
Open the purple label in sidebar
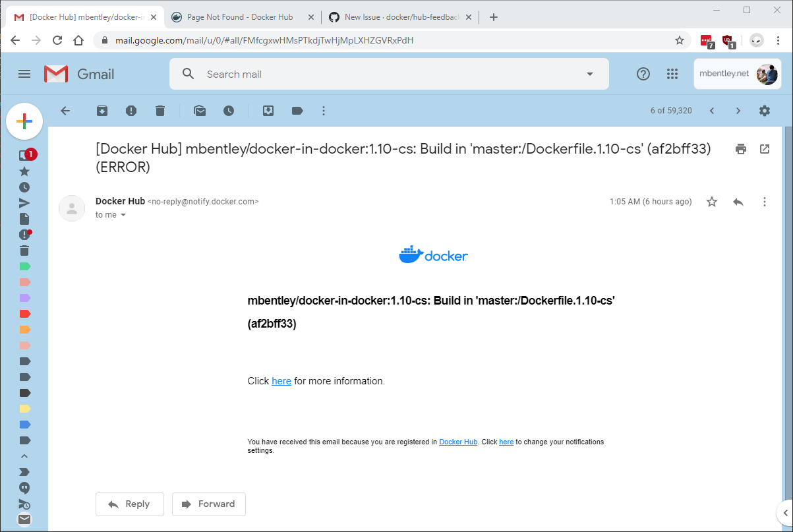tap(24, 298)
